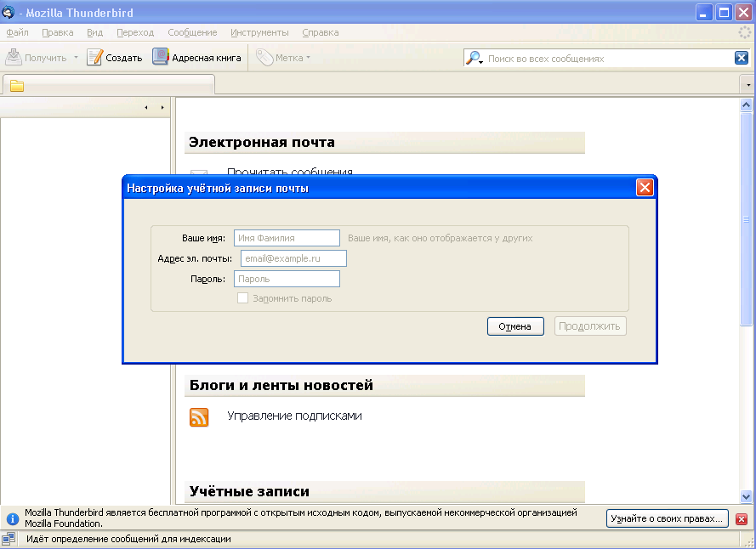Click the magnifier icon in the search field
Image resolution: width=756 pixels, height=549 pixels.
coord(473,58)
